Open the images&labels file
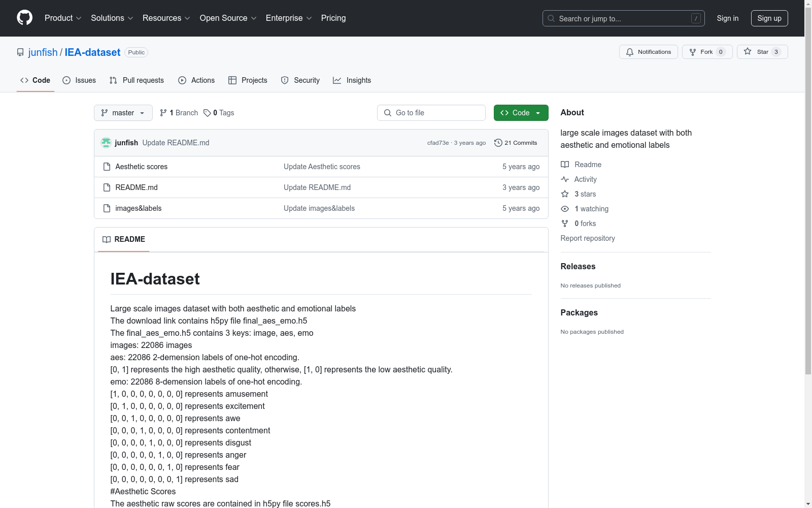 pos(139,208)
